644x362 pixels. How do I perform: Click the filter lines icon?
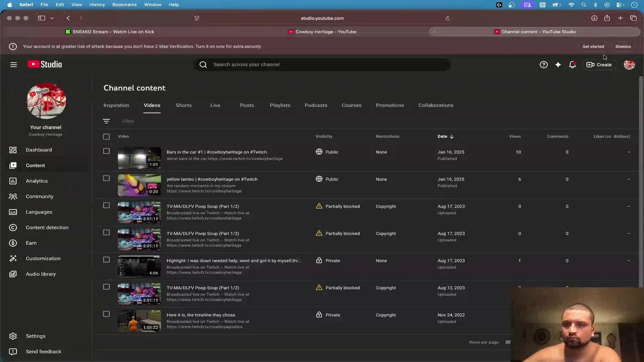click(x=106, y=121)
